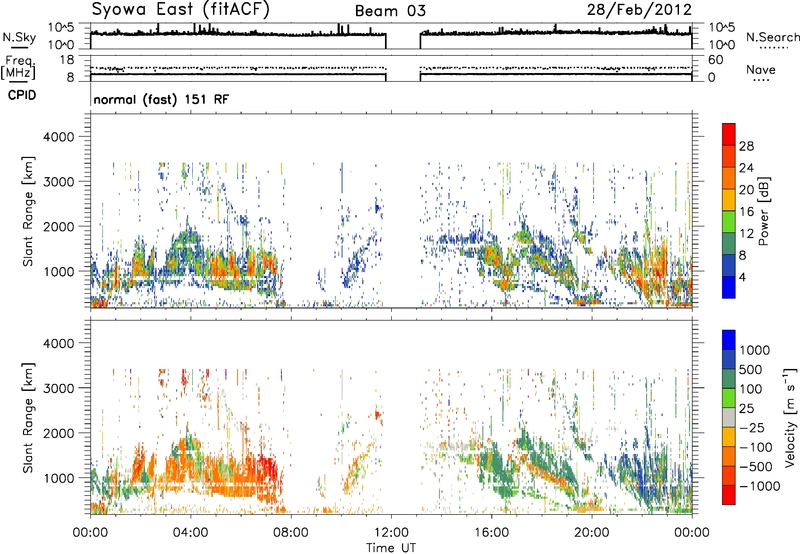Click the '16' tick on Power color bar

[x=746, y=212]
